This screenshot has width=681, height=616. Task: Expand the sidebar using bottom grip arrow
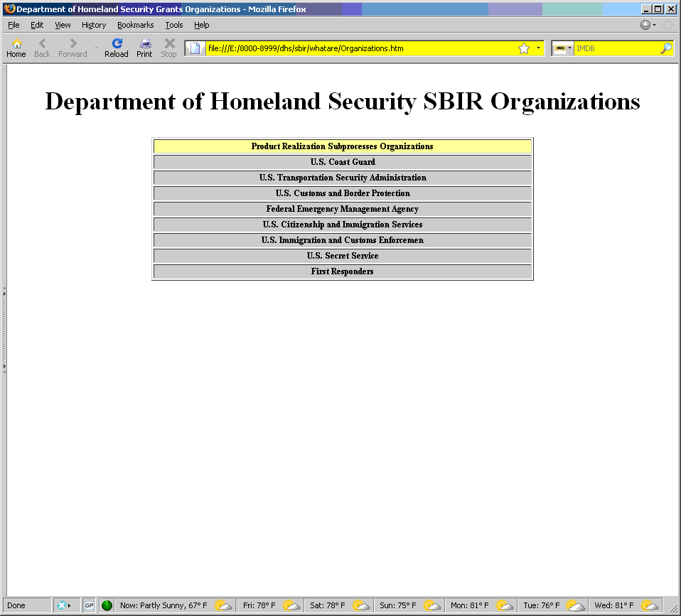tap(4, 367)
